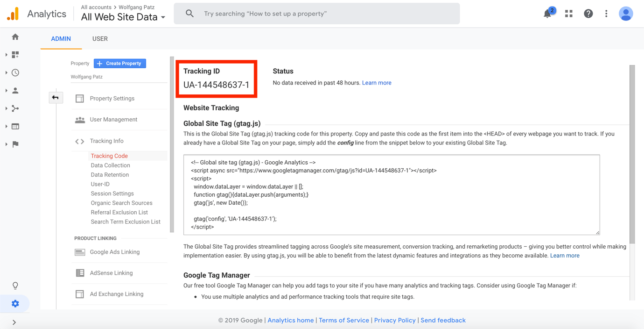Image resolution: width=644 pixels, height=329 pixels.
Task: Click the Ad Exchange Linking icon
Action: (x=80, y=294)
